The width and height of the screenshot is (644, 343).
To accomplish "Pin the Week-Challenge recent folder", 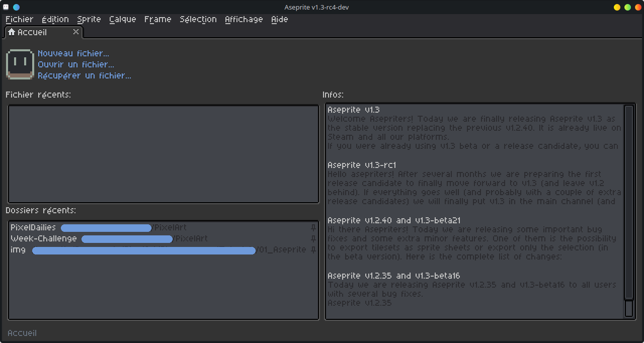I will coord(313,238).
